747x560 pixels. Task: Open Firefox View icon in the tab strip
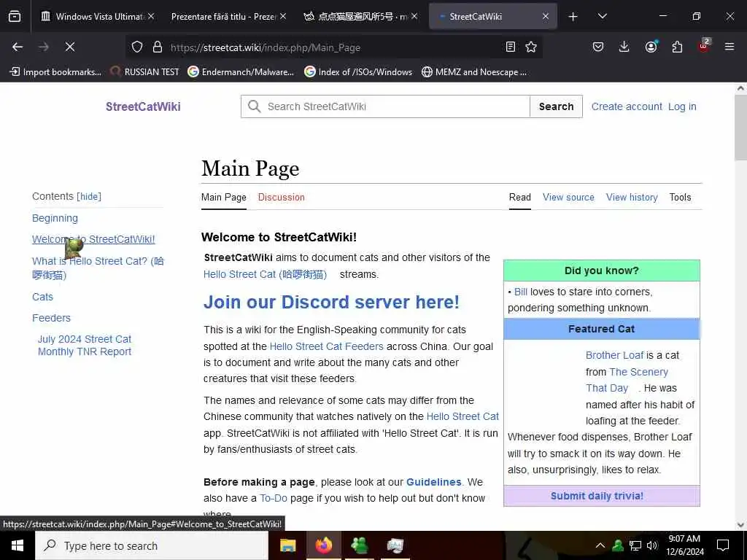click(x=15, y=17)
